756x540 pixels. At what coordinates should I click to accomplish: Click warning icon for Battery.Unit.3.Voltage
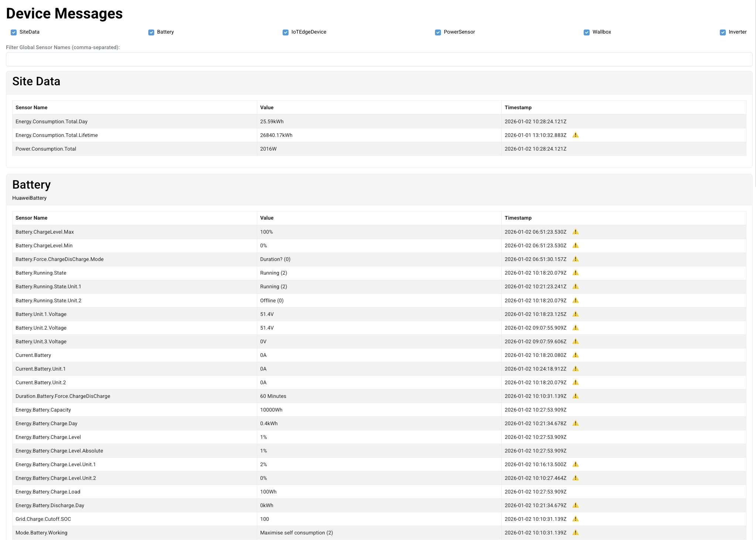pyautogui.click(x=575, y=341)
